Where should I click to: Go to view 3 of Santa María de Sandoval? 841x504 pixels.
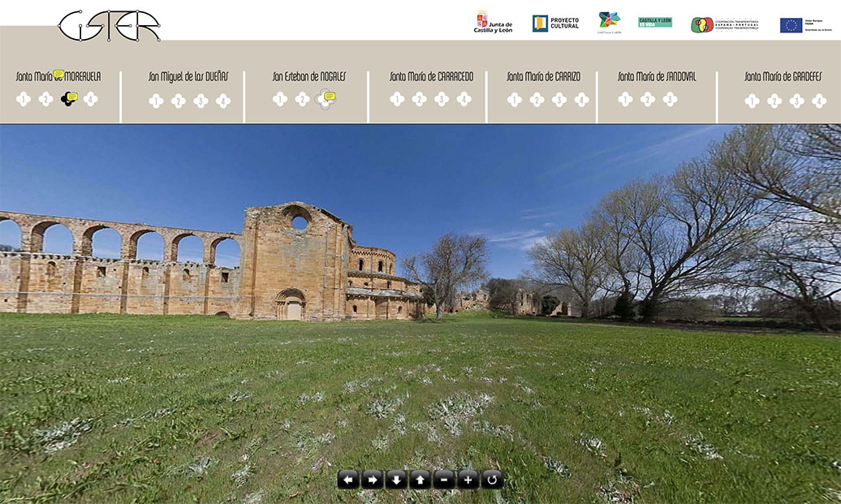click(x=670, y=100)
